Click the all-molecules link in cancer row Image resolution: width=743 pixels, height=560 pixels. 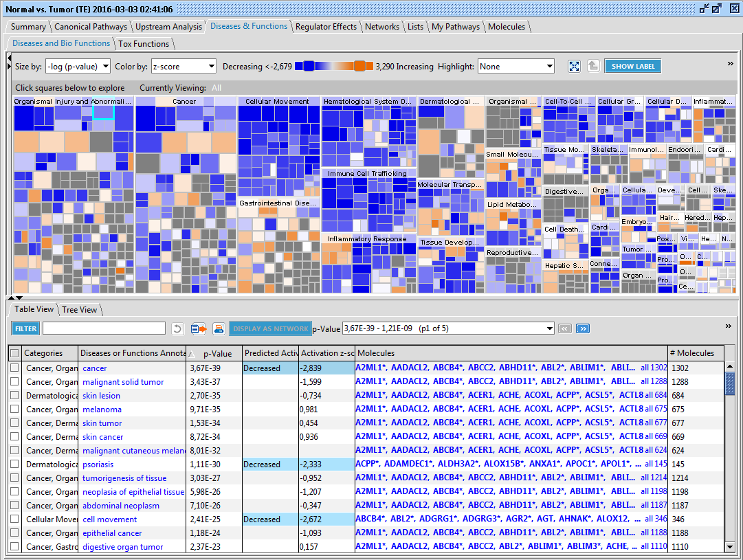point(654,368)
